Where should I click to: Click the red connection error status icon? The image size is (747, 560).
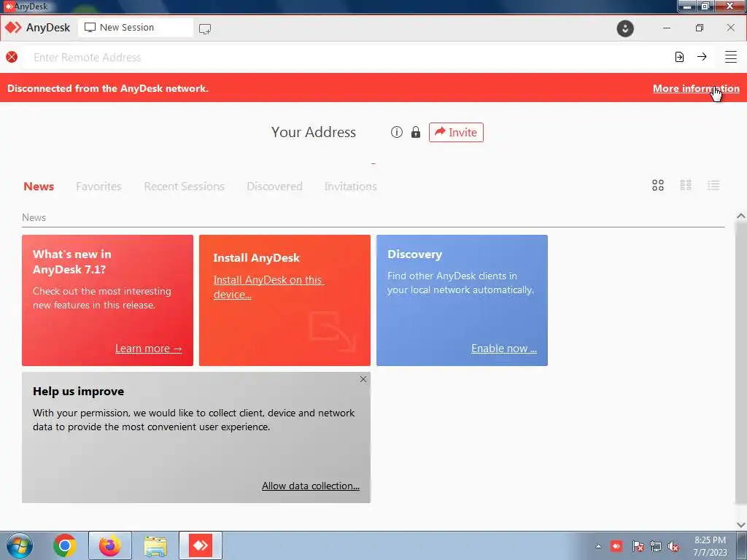[12, 57]
